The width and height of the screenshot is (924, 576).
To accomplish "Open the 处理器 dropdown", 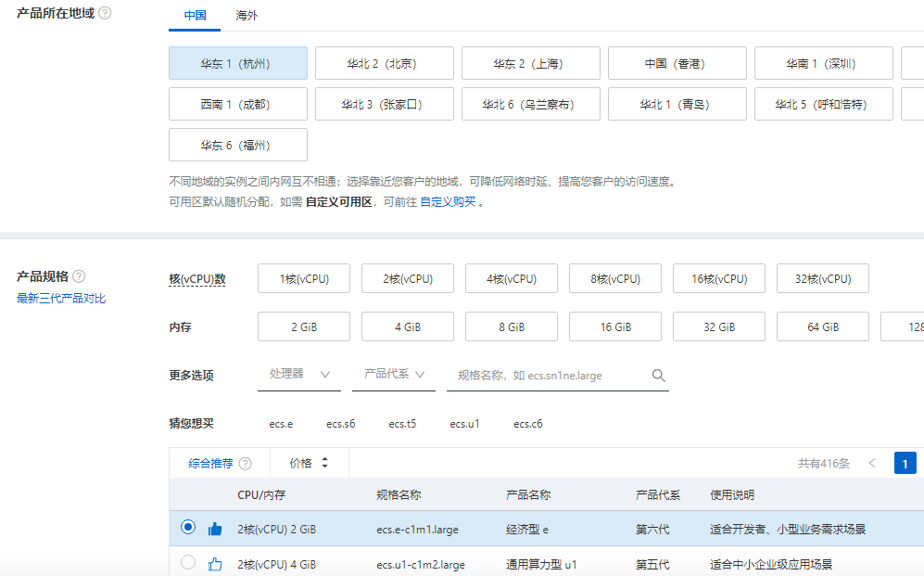I will [x=298, y=376].
